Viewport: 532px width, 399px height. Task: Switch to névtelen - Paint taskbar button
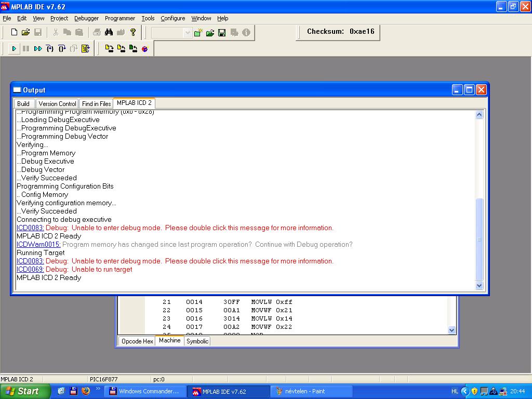pyautogui.click(x=312, y=392)
